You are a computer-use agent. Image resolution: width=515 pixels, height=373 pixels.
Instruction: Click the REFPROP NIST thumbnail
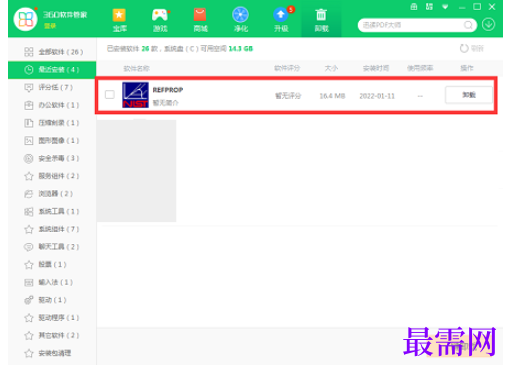click(135, 95)
